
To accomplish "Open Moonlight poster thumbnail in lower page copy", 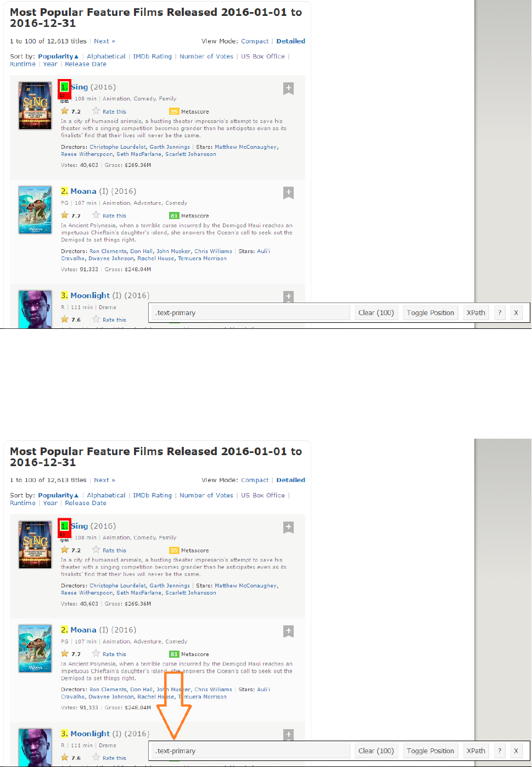I will click(35, 747).
